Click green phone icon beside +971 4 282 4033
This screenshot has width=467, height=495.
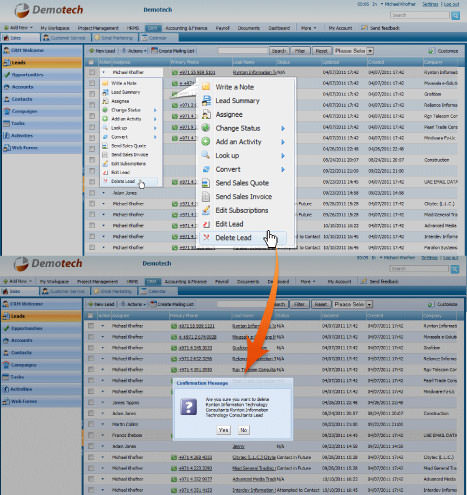pyautogui.click(x=174, y=457)
